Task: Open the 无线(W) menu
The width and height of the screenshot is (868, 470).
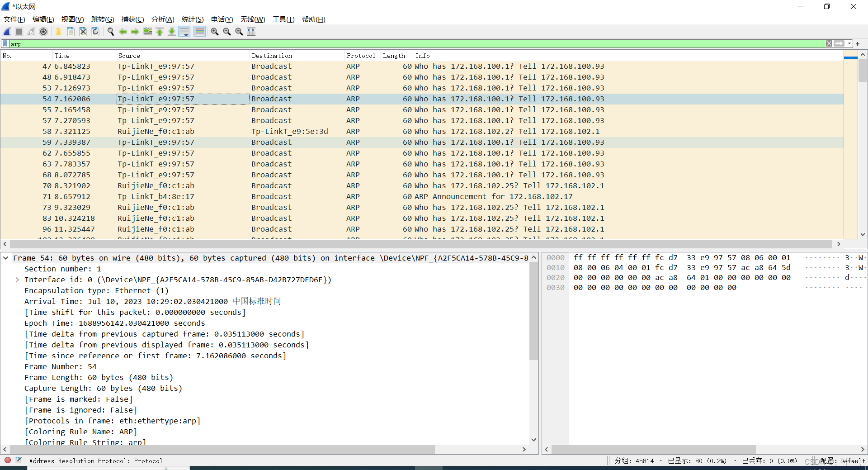Action: pos(253,19)
